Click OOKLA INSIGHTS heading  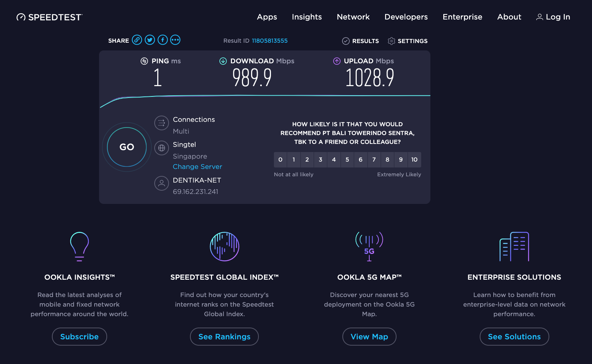click(80, 277)
